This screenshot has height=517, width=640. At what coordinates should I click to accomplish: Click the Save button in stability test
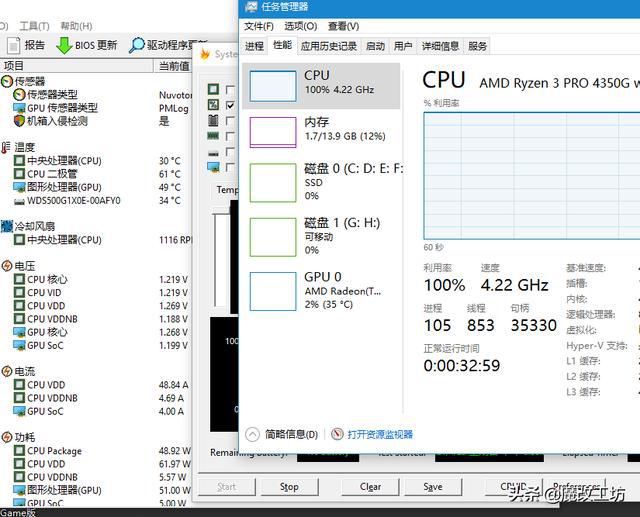pos(433,487)
